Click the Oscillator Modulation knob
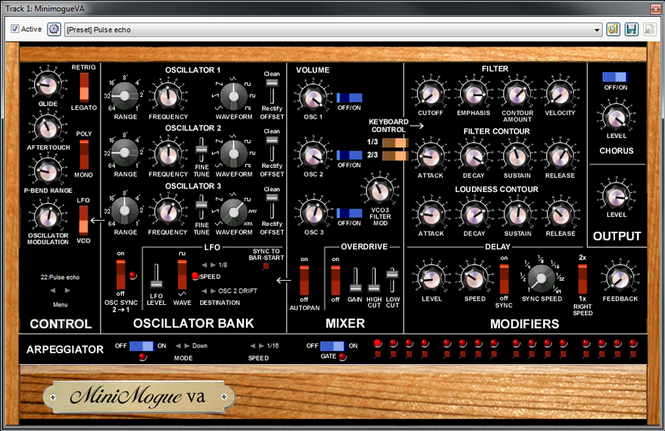665x431 pixels. [48, 217]
